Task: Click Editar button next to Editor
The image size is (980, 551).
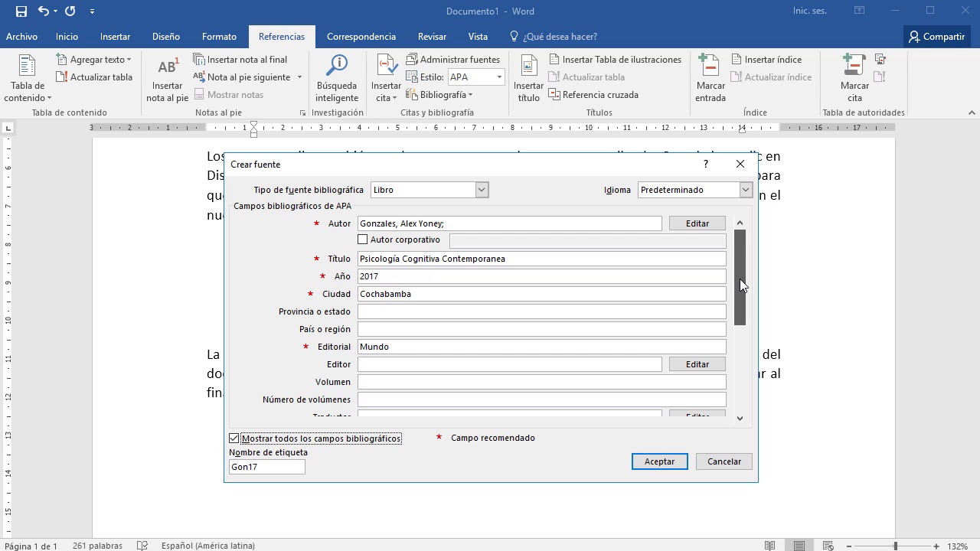Action: (697, 364)
